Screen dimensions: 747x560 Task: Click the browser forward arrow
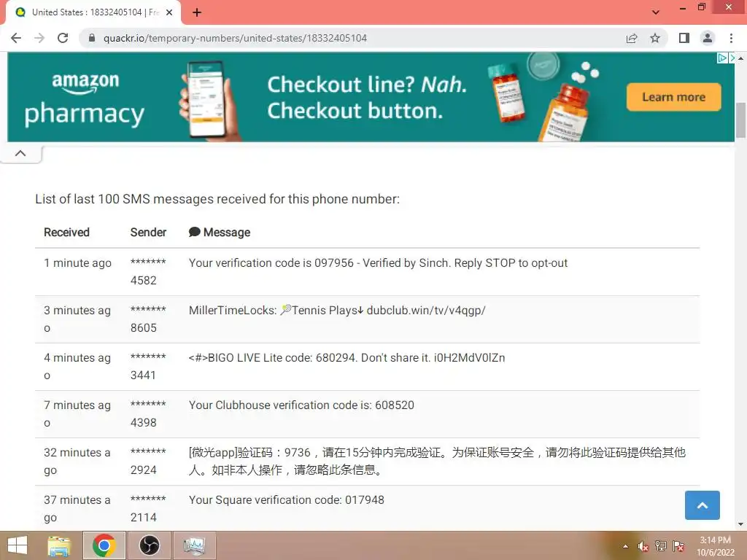(x=39, y=38)
